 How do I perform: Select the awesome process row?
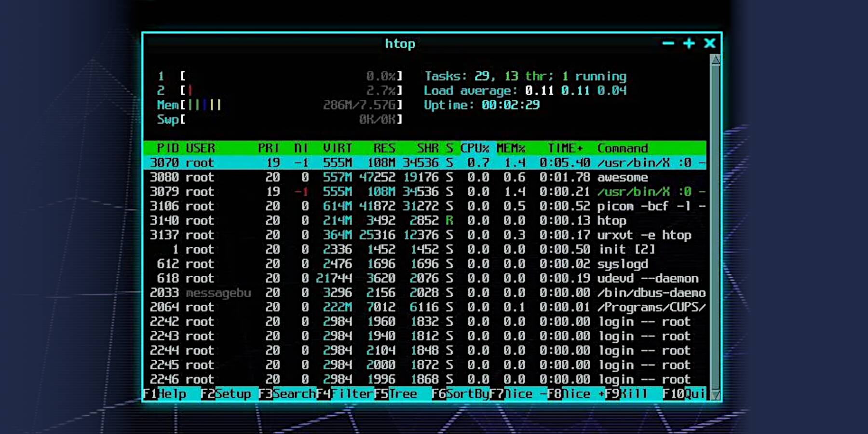[386, 177]
